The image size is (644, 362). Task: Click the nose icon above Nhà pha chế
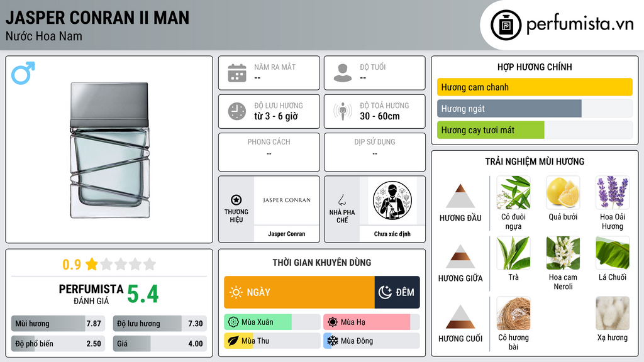[x=341, y=200]
